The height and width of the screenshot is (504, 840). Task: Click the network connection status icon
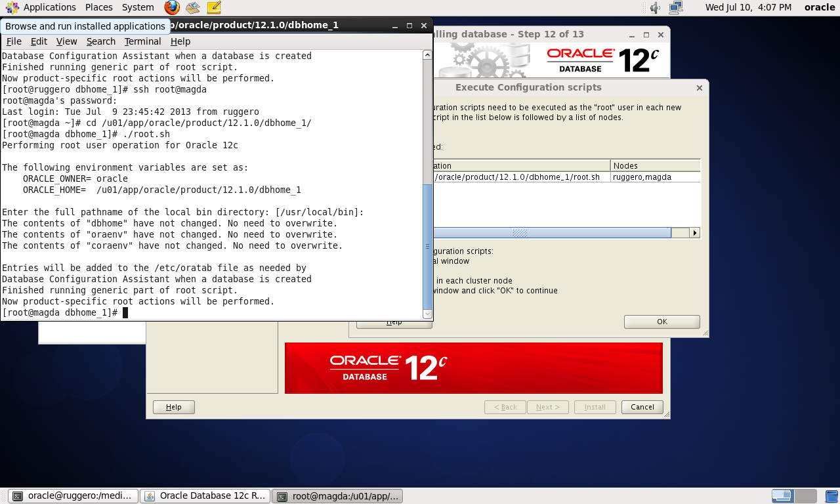[675, 7]
